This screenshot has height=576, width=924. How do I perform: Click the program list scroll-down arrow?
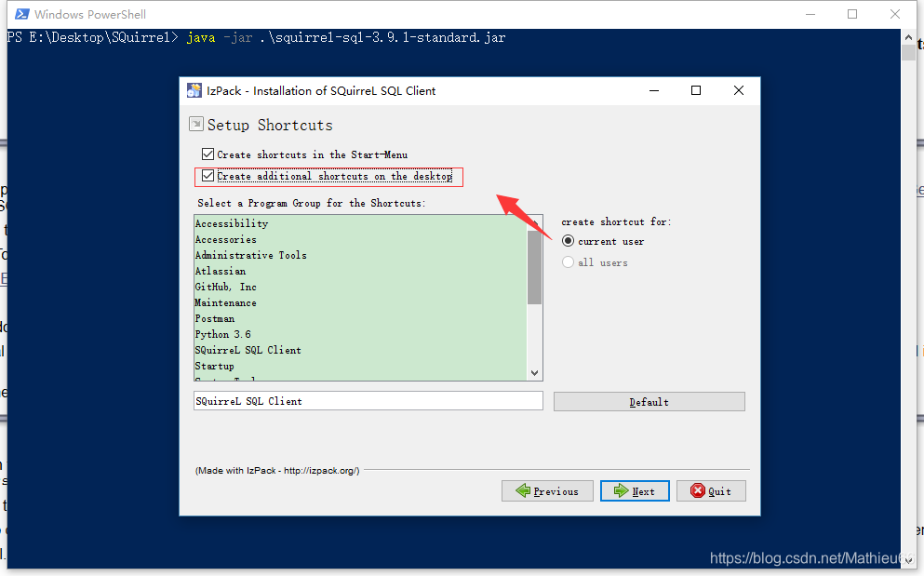tap(534, 372)
